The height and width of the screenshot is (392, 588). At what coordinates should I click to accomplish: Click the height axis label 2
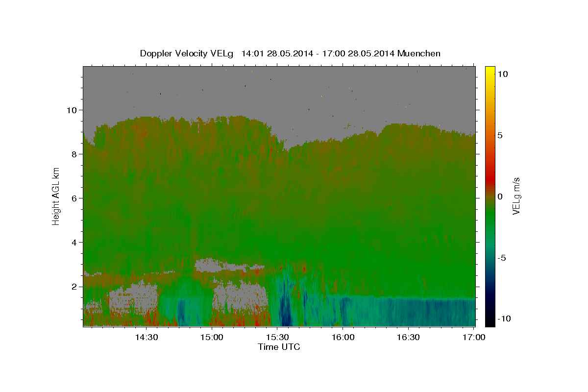pos(74,286)
